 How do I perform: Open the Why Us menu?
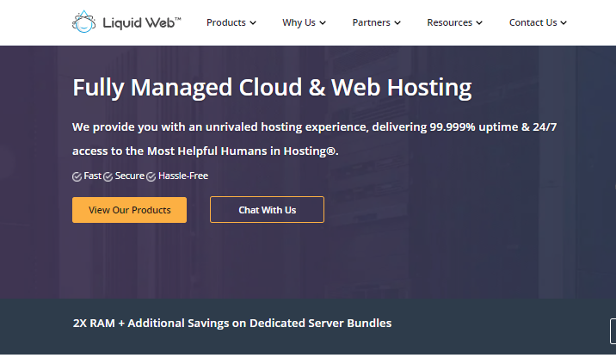(304, 22)
